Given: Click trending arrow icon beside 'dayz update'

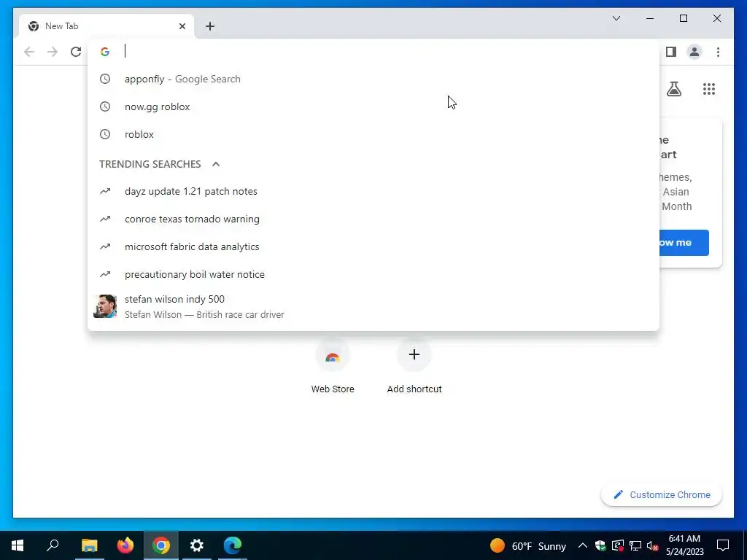Looking at the screenshot, I should 105,192.
